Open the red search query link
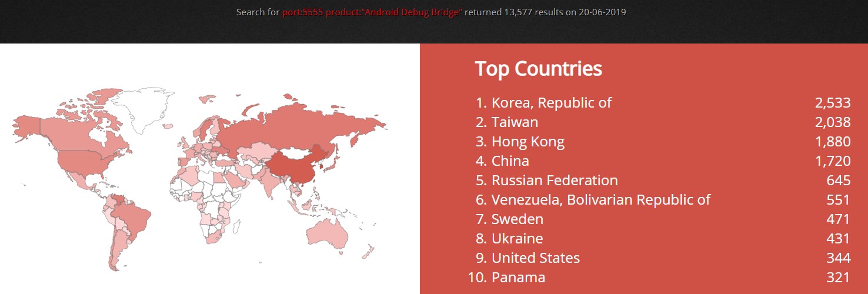This screenshot has height=294, width=868. click(372, 12)
